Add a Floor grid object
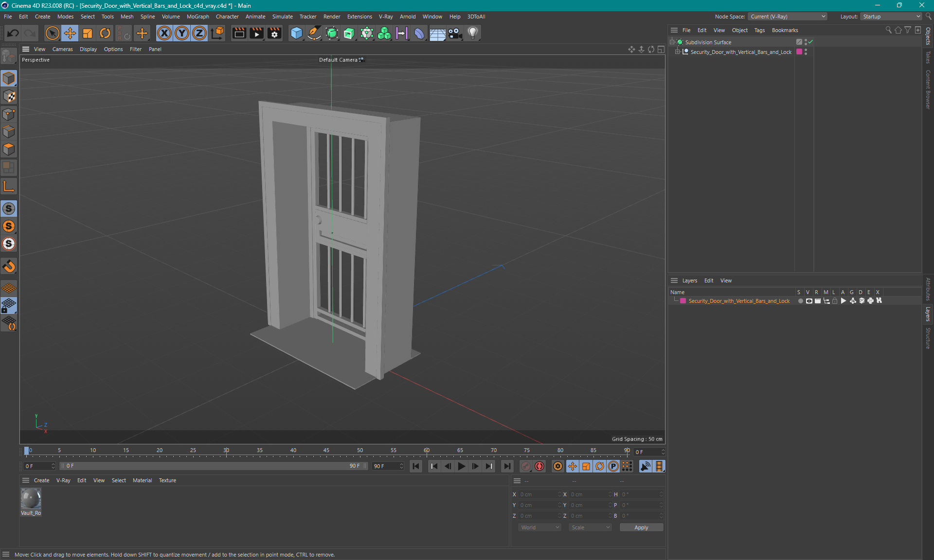This screenshot has width=934, height=560. [x=437, y=33]
